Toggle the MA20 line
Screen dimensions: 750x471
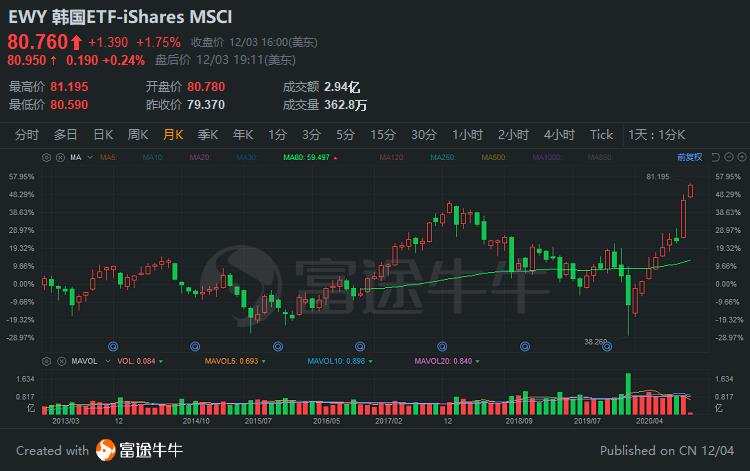(x=199, y=157)
